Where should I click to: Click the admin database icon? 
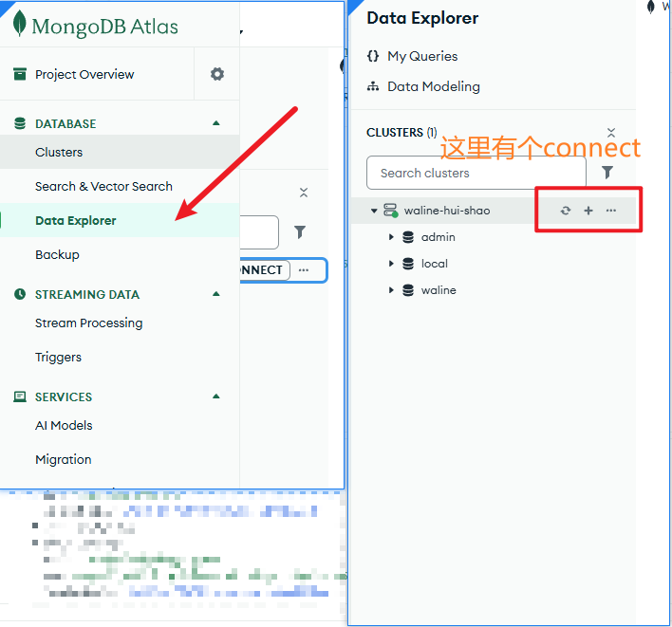pyautogui.click(x=408, y=237)
